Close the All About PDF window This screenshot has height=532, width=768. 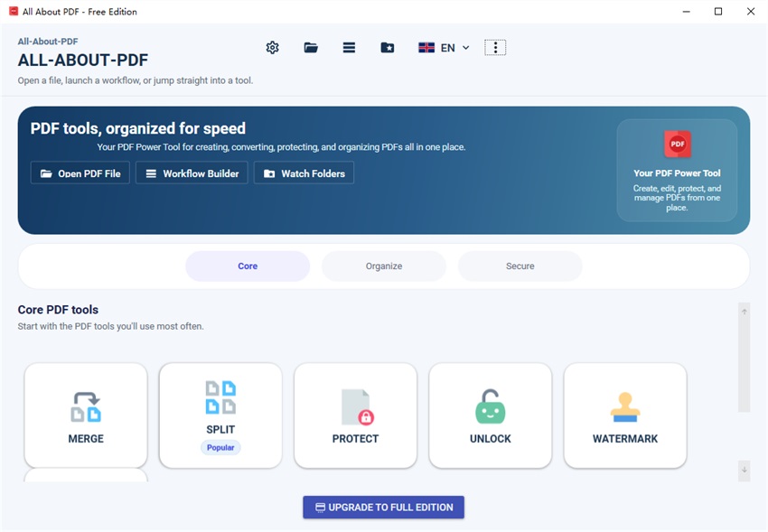point(750,11)
